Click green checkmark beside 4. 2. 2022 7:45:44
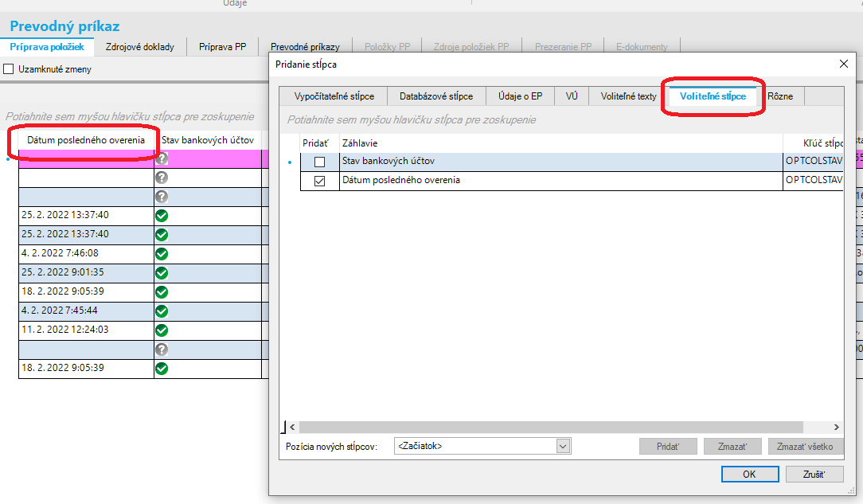Image resolution: width=863 pixels, height=504 pixels. tap(162, 311)
